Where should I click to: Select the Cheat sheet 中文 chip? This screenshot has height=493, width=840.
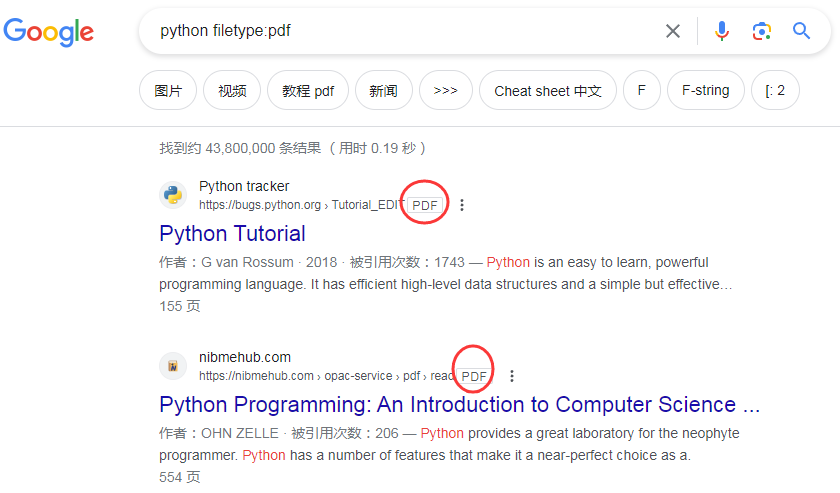pos(548,91)
